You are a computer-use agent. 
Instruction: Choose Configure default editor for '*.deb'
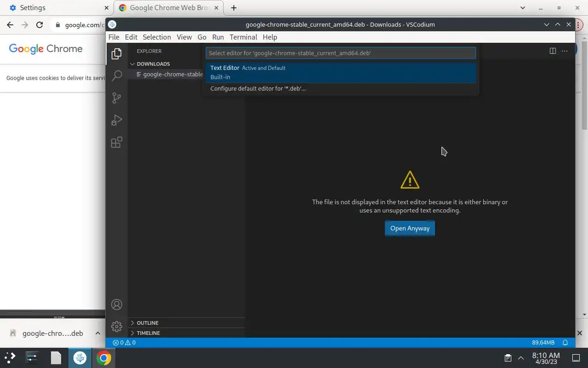pyautogui.click(x=341, y=88)
